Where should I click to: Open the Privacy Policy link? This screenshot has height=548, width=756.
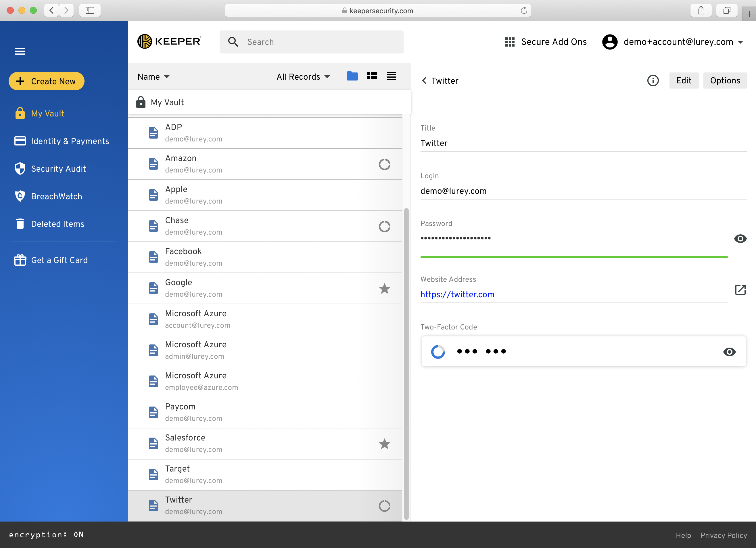[x=723, y=535]
